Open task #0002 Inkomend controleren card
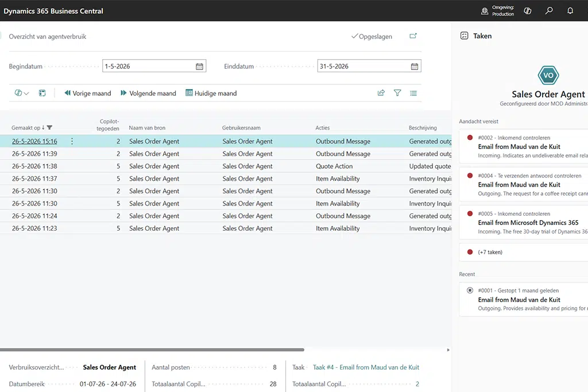Screen dimensions: 588x392 524,146
